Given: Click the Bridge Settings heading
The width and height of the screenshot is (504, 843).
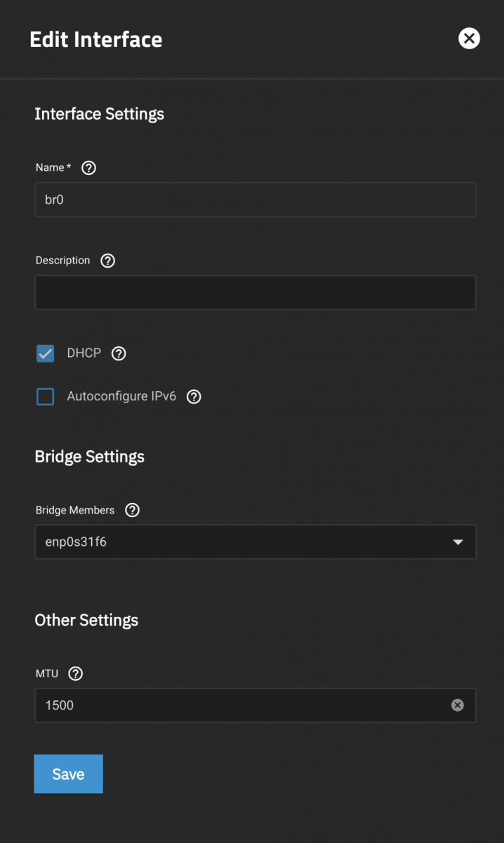Looking at the screenshot, I should 89,457.
